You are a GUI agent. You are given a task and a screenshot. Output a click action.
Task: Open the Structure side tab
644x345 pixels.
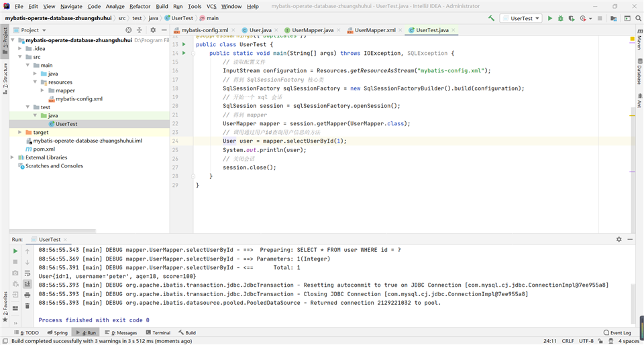5,79
